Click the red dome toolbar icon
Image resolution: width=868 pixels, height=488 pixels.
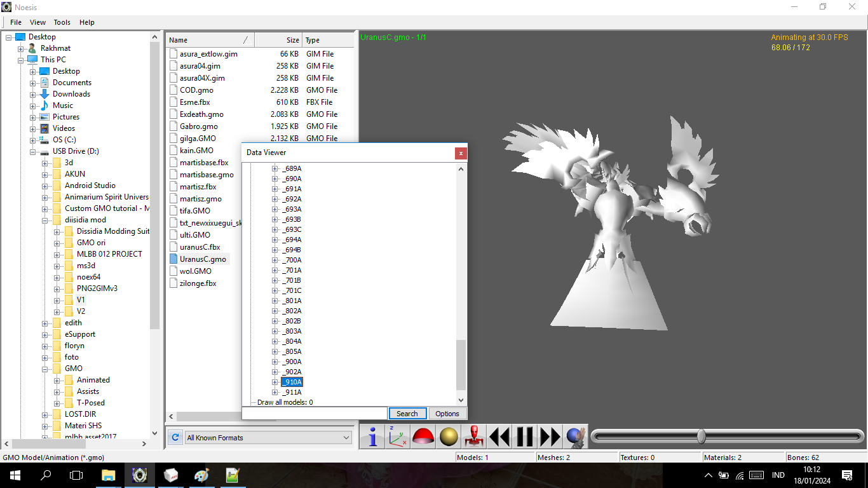[x=423, y=437]
